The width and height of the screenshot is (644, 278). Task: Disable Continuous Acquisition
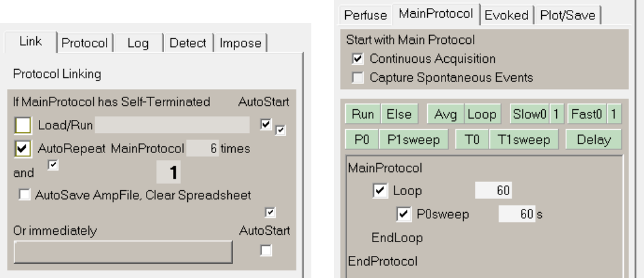(358, 59)
